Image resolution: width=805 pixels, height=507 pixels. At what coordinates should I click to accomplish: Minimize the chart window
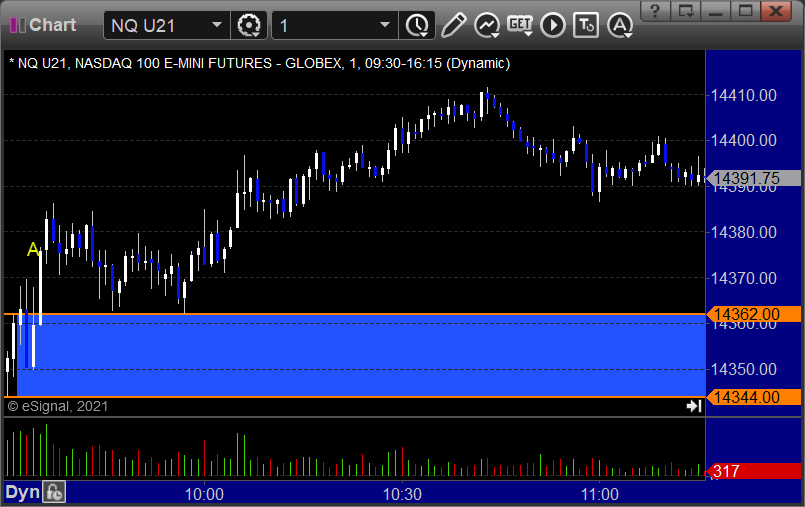[716, 11]
